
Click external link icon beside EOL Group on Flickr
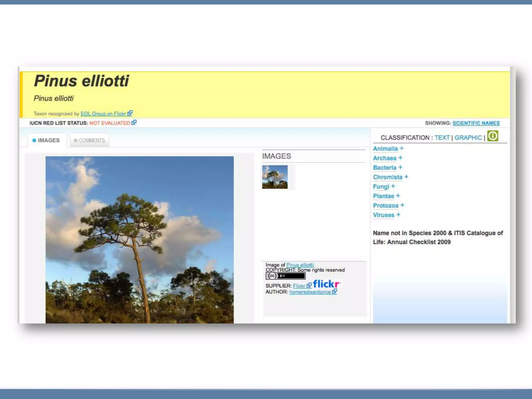[130, 113]
